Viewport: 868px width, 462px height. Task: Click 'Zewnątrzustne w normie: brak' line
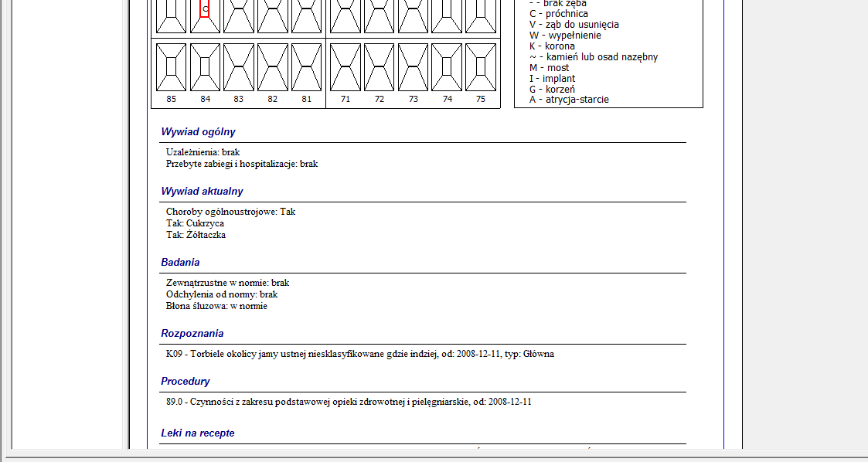pyautogui.click(x=227, y=283)
